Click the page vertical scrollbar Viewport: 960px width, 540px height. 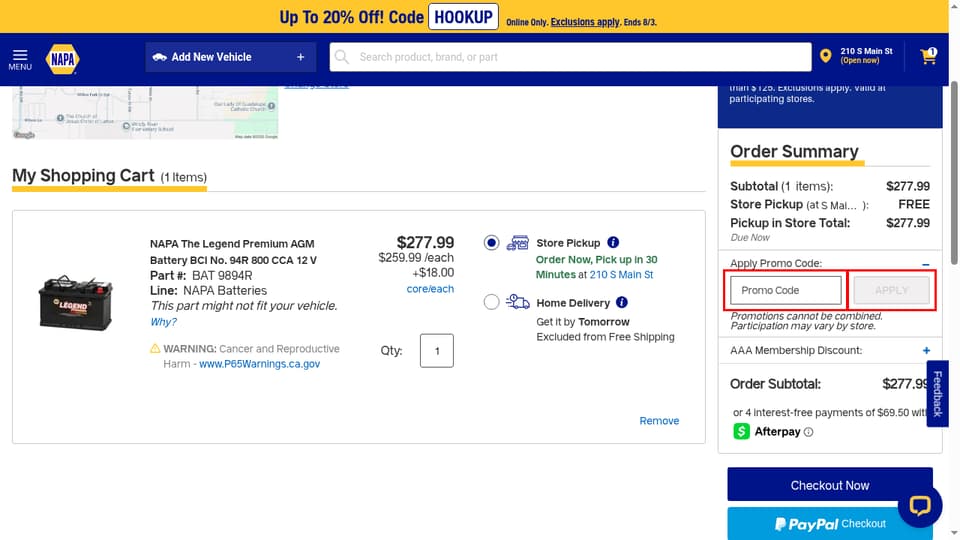pyautogui.click(x=954, y=173)
